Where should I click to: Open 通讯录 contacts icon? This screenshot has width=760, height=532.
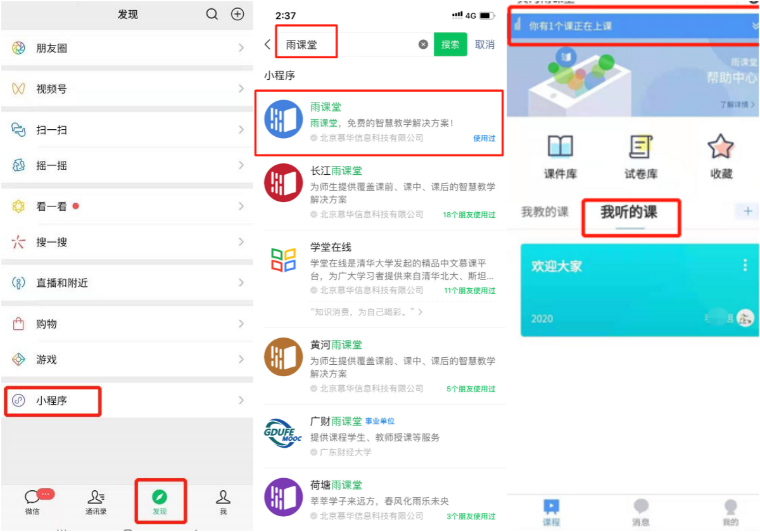pos(96,501)
